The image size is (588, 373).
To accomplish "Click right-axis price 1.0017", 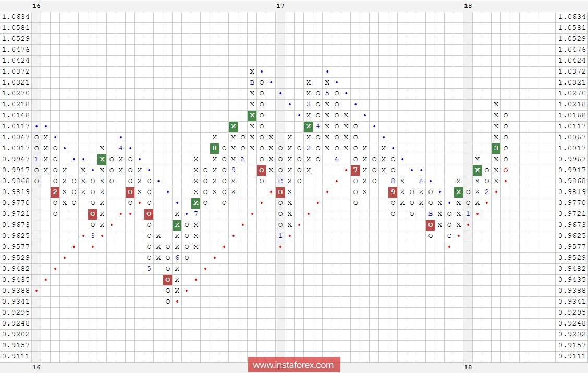I will tap(572, 148).
